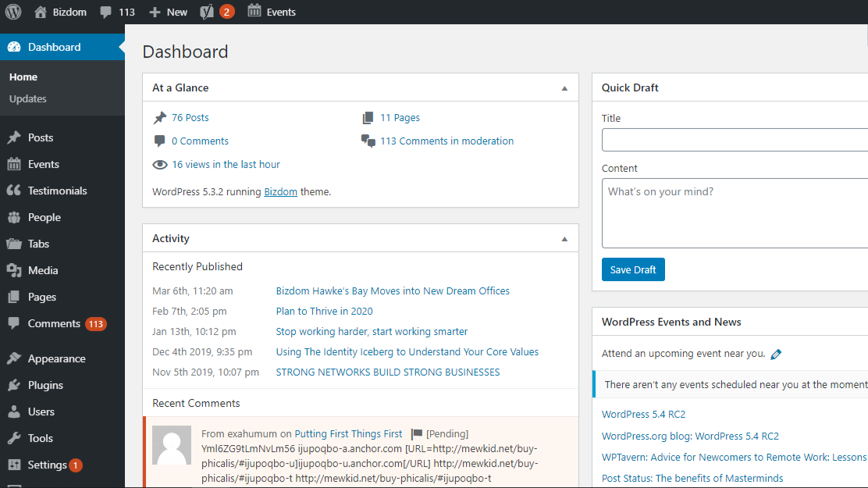Click the Media icon in sidebar

(14, 270)
